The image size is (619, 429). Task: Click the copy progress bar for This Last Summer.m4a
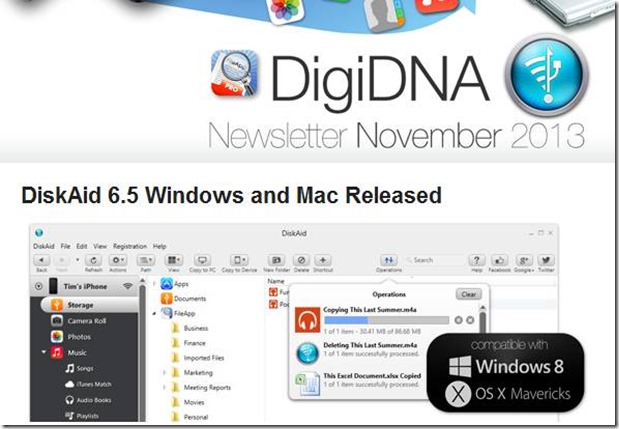point(386,320)
